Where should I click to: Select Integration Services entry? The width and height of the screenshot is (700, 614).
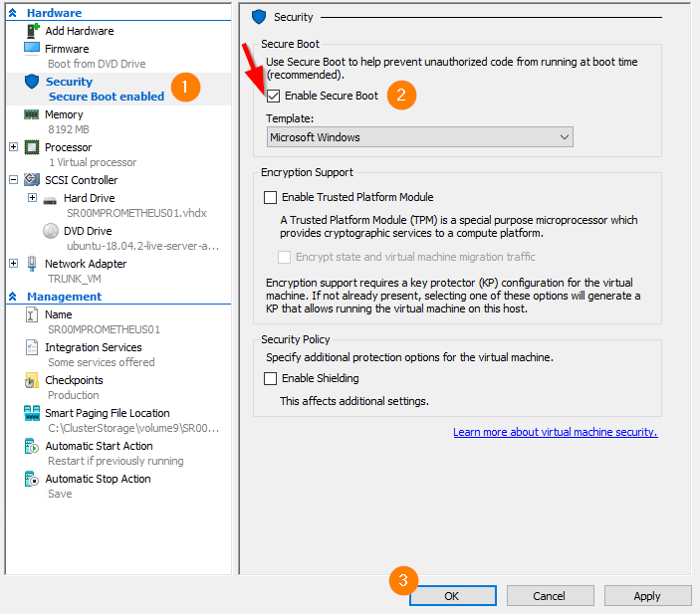pos(94,347)
